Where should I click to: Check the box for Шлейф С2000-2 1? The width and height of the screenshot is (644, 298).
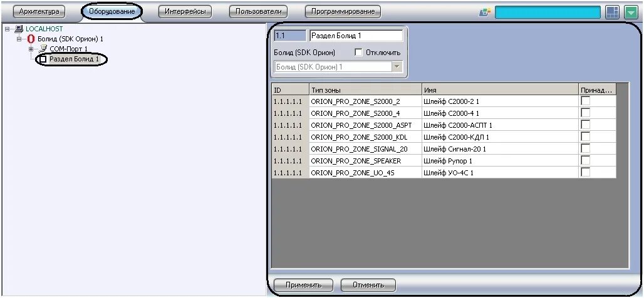tap(585, 101)
